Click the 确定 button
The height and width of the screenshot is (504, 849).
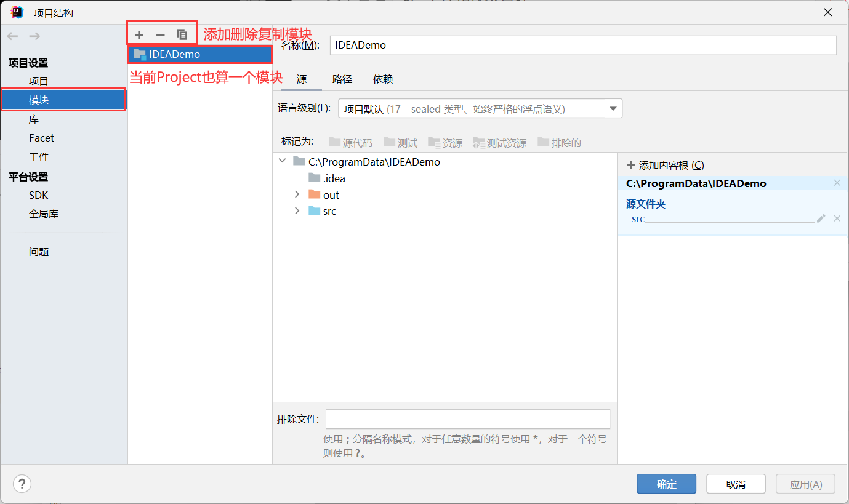pyautogui.click(x=667, y=484)
